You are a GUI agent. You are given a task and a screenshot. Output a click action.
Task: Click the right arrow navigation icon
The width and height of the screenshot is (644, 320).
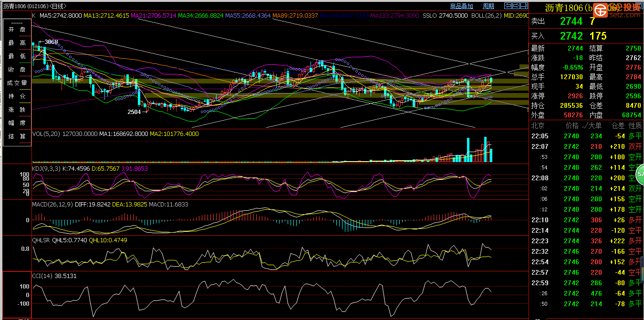(x=516, y=6)
